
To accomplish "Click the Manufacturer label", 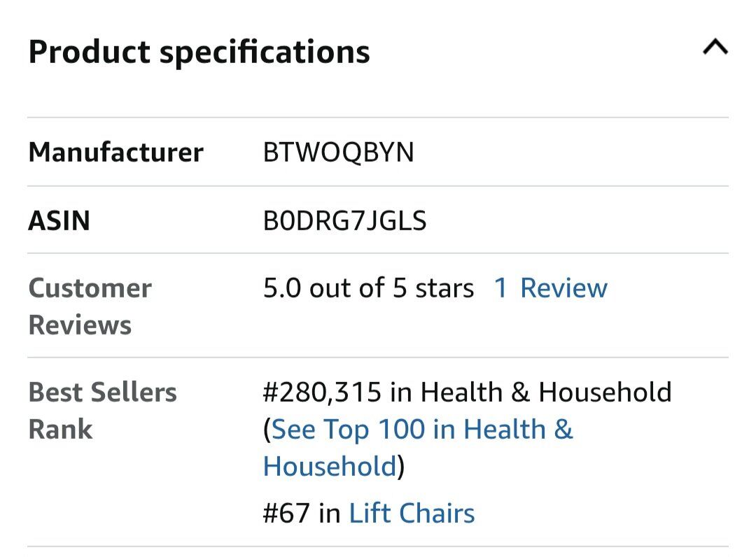I will click(115, 152).
